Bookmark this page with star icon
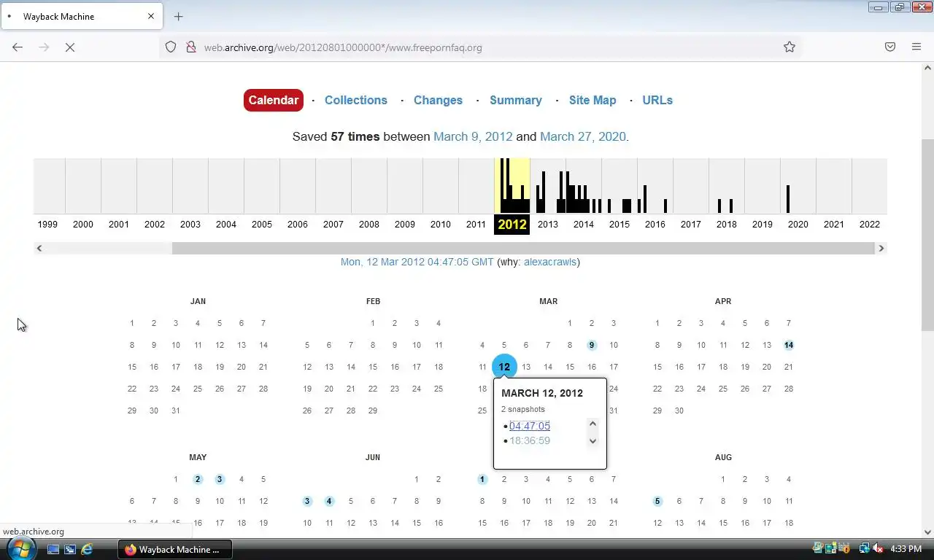934x560 pixels. [x=790, y=47]
